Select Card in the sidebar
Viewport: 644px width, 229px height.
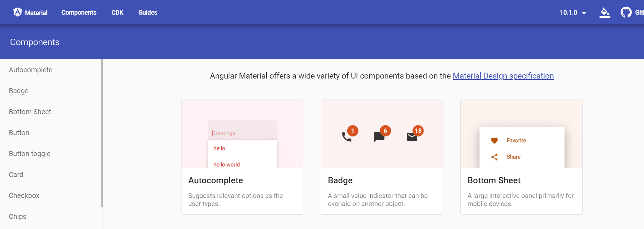coord(16,175)
